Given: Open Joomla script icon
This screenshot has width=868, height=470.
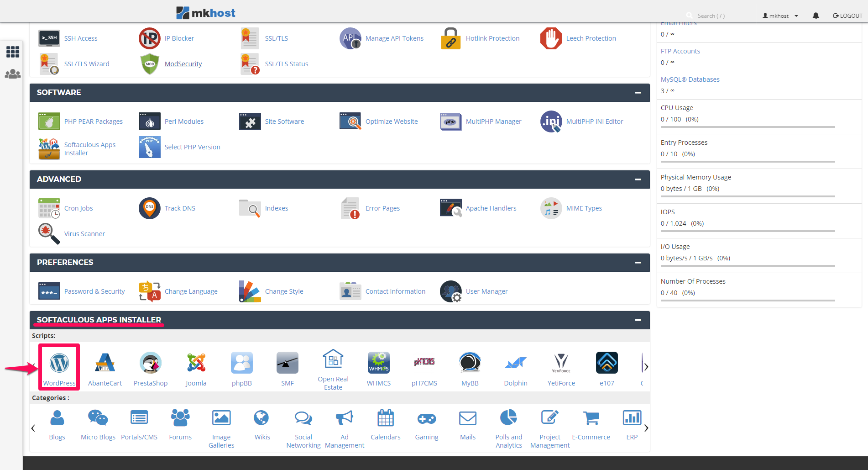Looking at the screenshot, I should click(196, 364).
